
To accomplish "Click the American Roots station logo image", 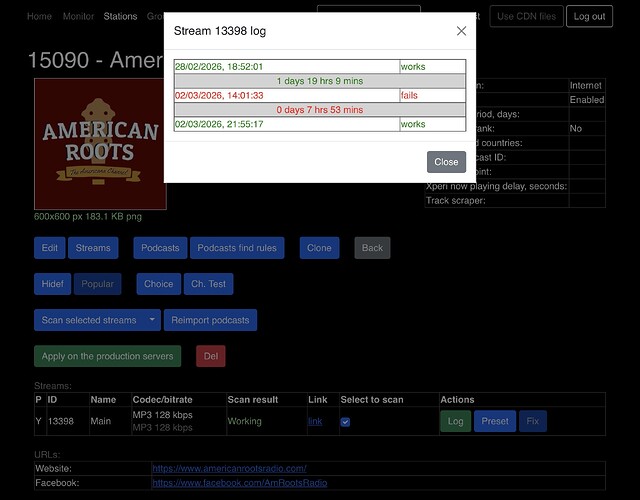I will [x=100, y=144].
